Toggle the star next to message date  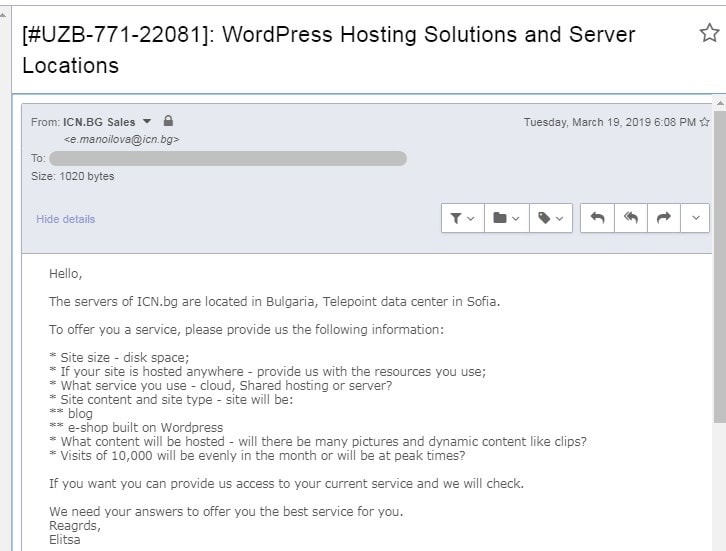(705, 122)
